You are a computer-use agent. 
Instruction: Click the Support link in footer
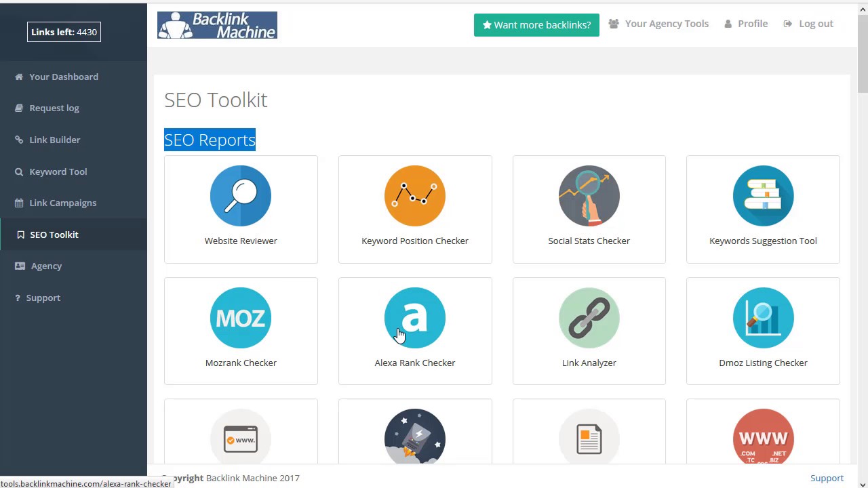827,478
